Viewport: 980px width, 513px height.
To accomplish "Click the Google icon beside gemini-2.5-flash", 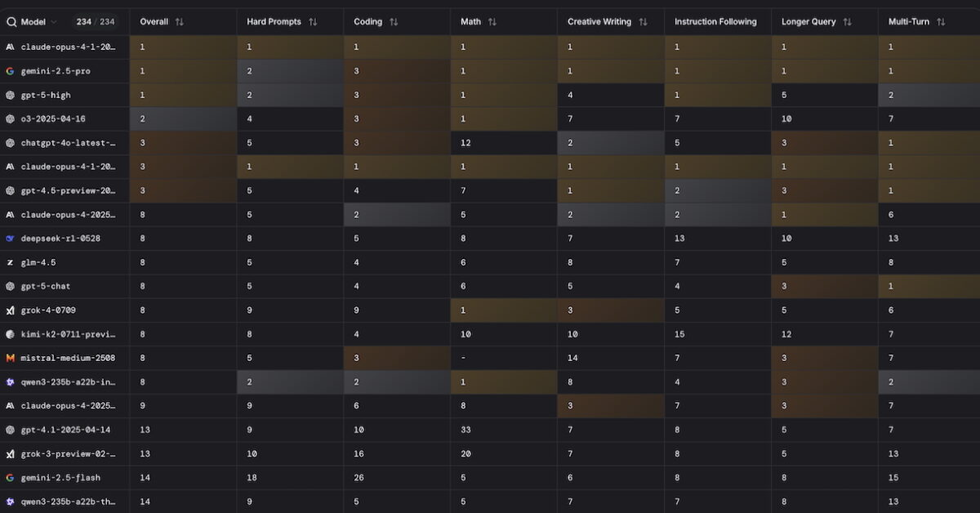I will 11,477.
